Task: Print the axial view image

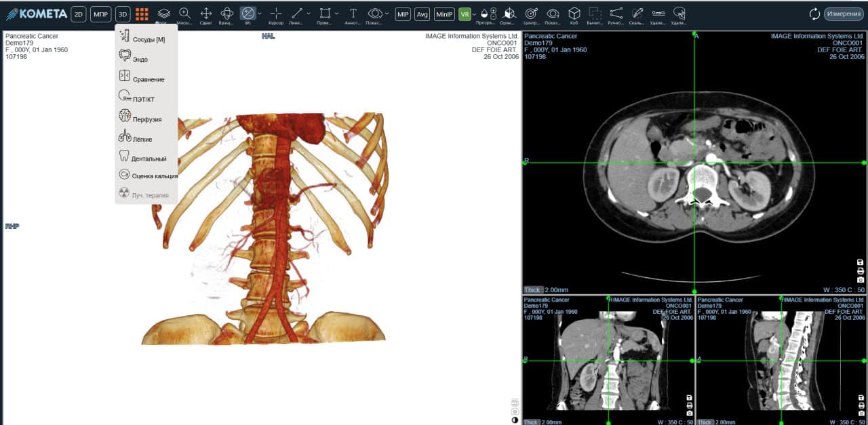Action: tap(860, 271)
